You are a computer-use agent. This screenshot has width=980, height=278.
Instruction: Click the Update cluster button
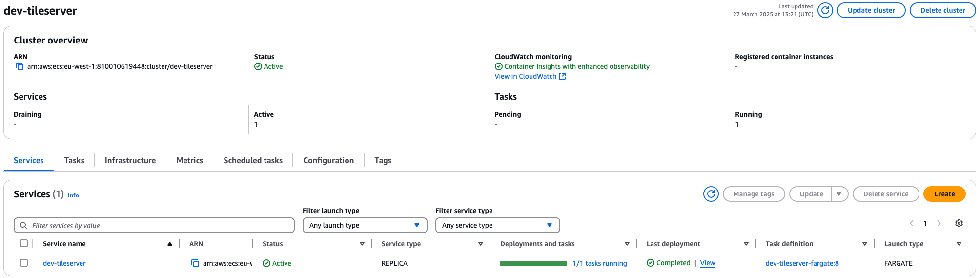pyautogui.click(x=871, y=10)
